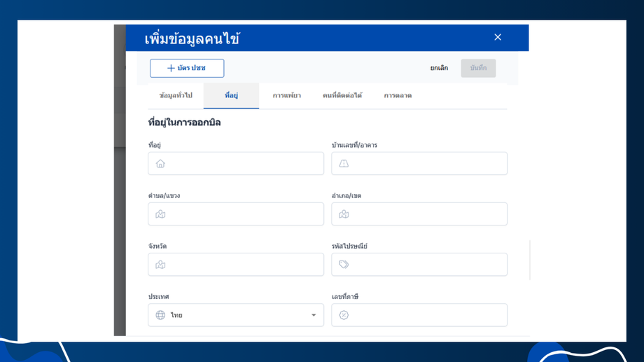Open the การตลาด tab
Viewport: 644px width, 362px height.
(x=398, y=96)
